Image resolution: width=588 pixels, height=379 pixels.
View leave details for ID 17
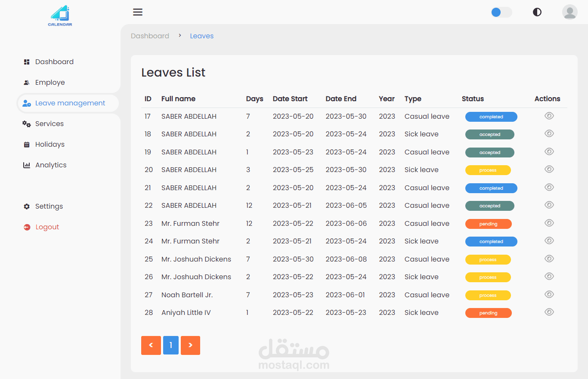point(549,116)
